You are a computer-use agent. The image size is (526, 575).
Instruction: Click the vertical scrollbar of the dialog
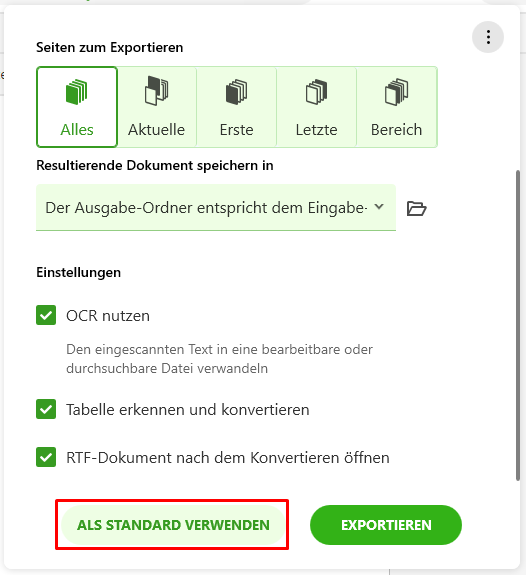[x=518, y=325]
